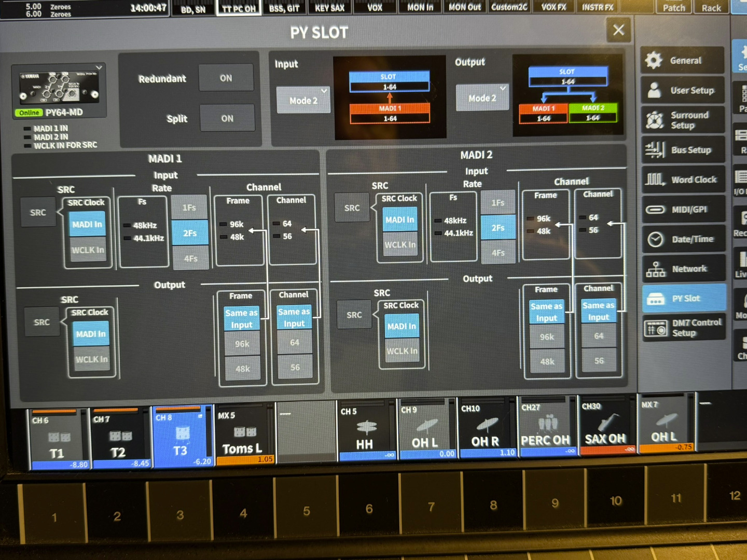This screenshot has height=560, width=747.
Task: Open Input Mode 2 dropdown
Action: coord(303,100)
